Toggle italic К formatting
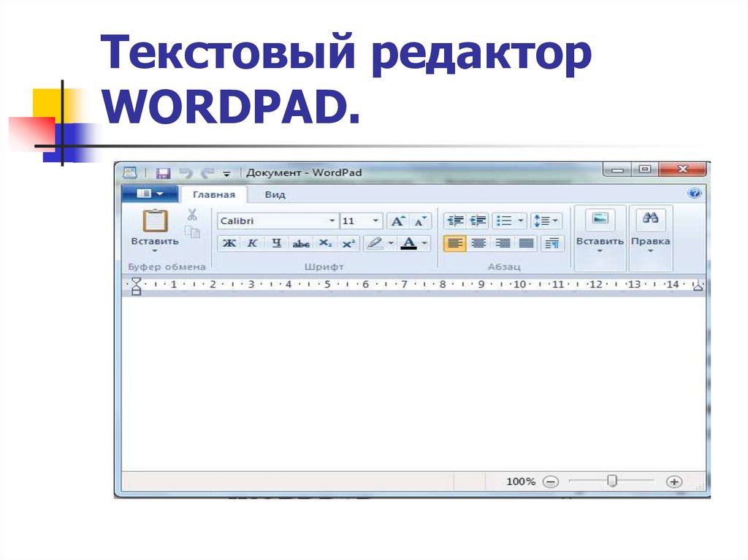The image size is (748, 560). (x=252, y=243)
